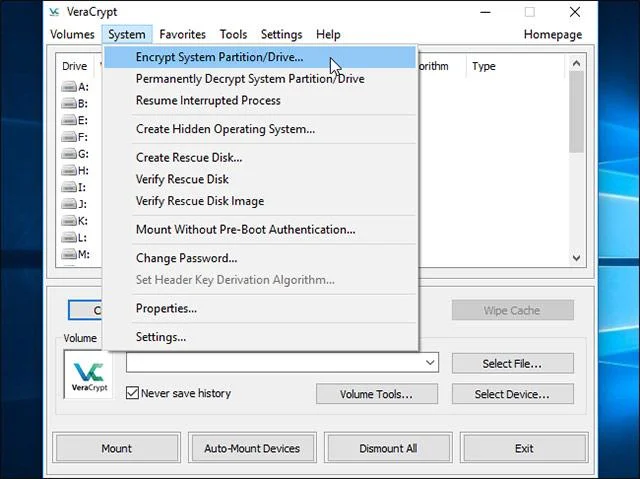Choose Change Password... in System menu
This screenshot has height=479, width=640.
[x=260, y=258]
